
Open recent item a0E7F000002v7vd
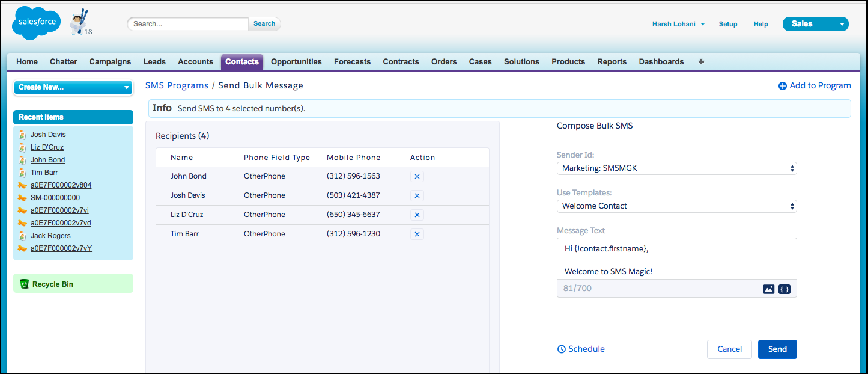(x=61, y=223)
